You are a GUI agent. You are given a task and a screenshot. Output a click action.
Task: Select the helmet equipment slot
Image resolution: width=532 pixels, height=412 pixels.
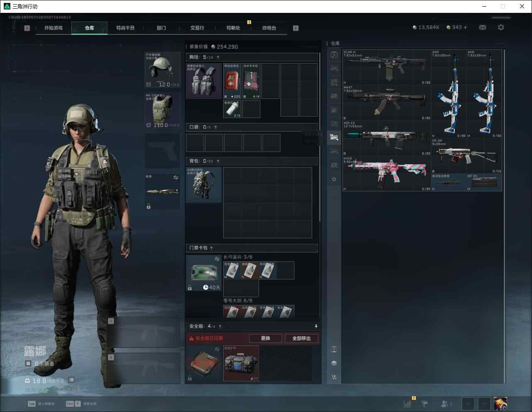pos(162,70)
